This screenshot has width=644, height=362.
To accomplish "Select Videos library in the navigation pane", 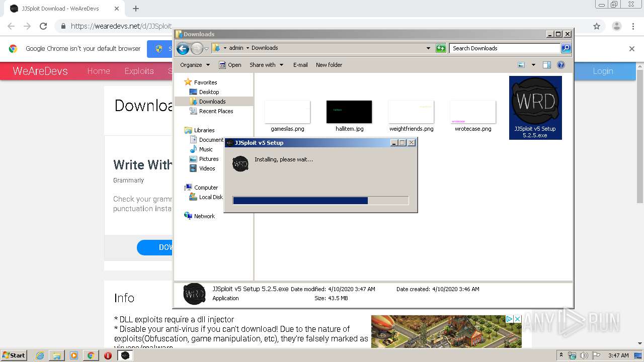I will pos(202,168).
